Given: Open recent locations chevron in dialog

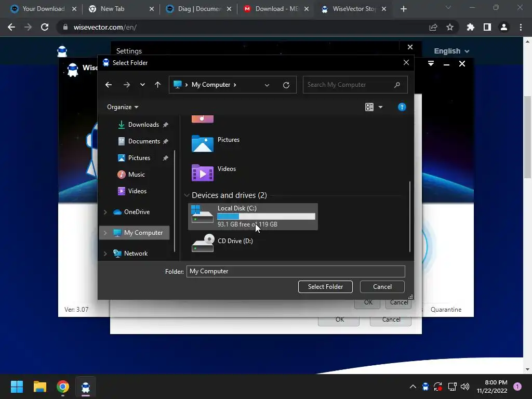Looking at the screenshot, I should [142, 85].
